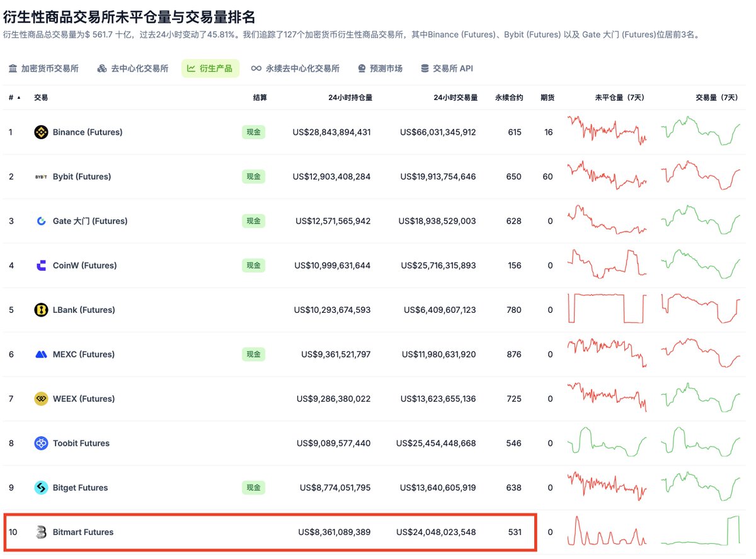Viewport: 756px width, 559px height.
Task: Click the WEEX Futures logo icon
Action: point(41,398)
